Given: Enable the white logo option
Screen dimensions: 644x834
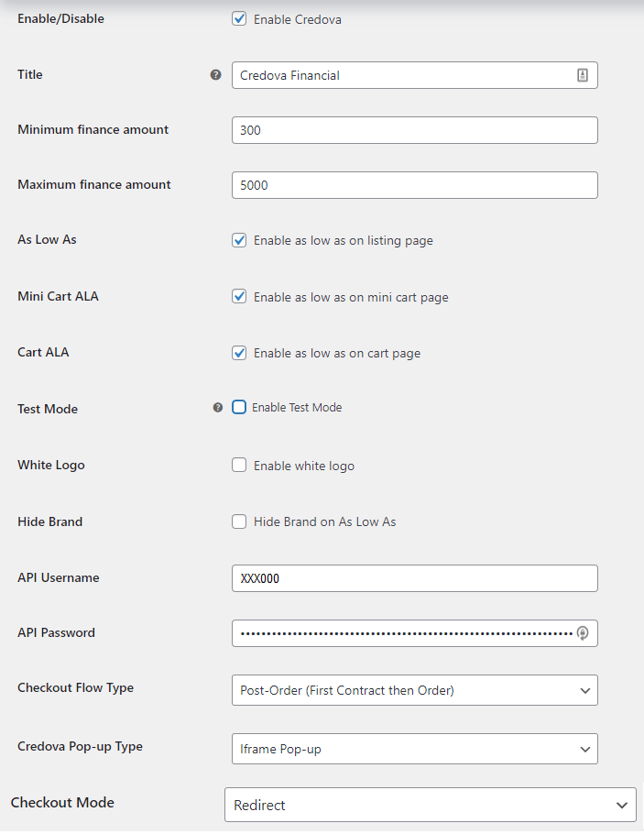Looking at the screenshot, I should [x=239, y=465].
